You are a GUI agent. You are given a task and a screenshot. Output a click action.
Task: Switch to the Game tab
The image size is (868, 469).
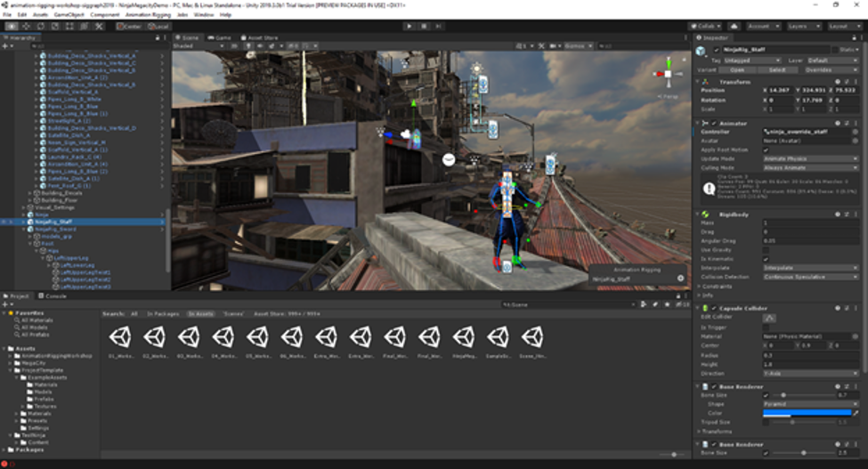pos(220,38)
